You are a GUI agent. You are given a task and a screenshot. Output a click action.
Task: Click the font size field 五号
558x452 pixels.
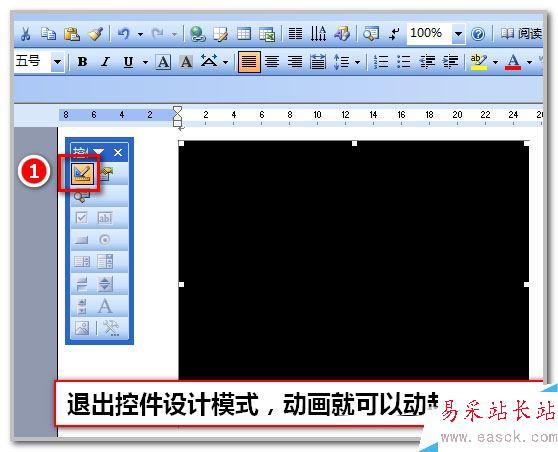[32, 62]
